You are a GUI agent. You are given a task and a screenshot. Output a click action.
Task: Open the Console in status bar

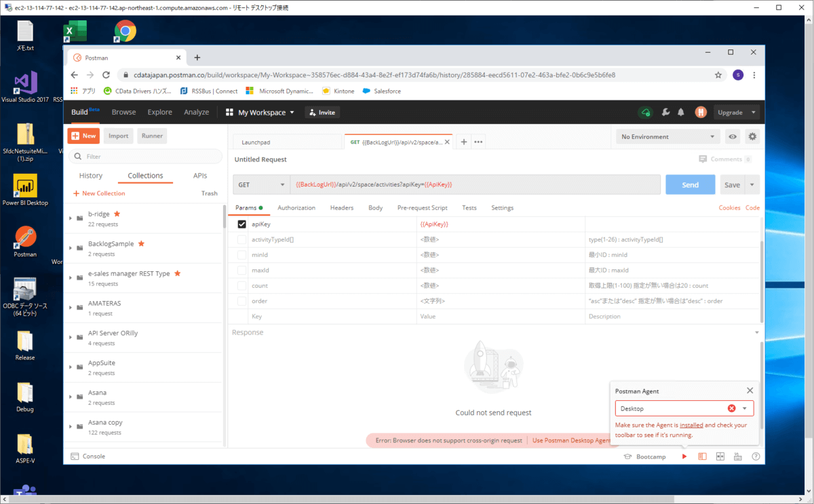[88, 457]
